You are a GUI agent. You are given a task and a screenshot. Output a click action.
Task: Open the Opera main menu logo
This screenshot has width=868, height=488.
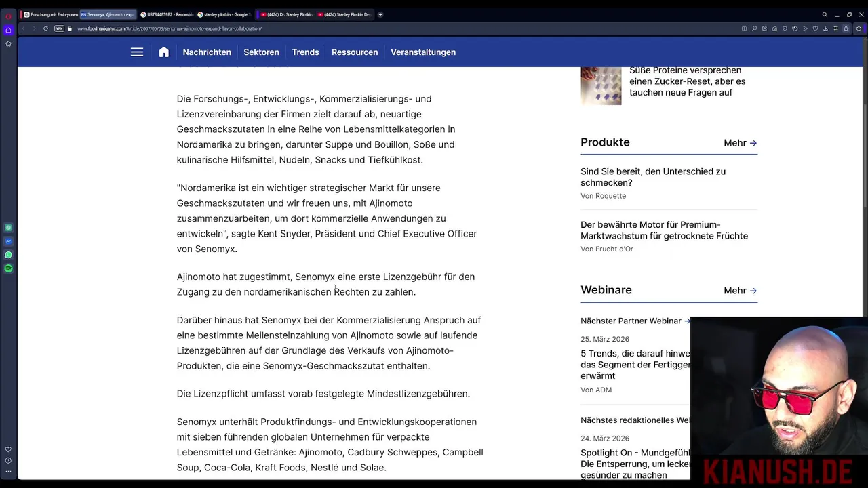8,16
